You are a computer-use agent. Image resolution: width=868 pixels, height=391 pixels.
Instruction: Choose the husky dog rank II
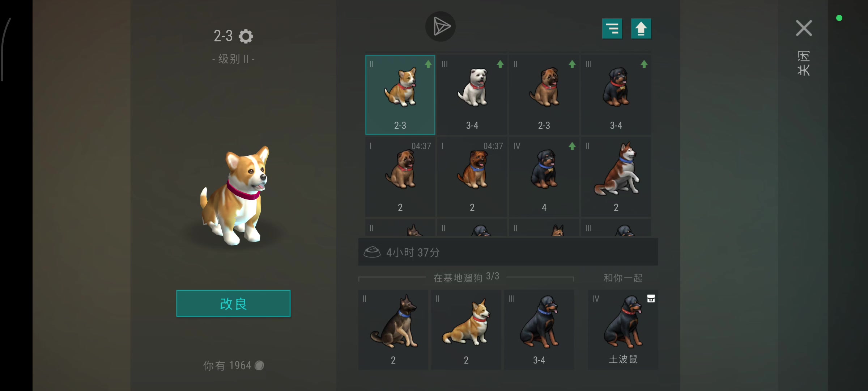616,177
